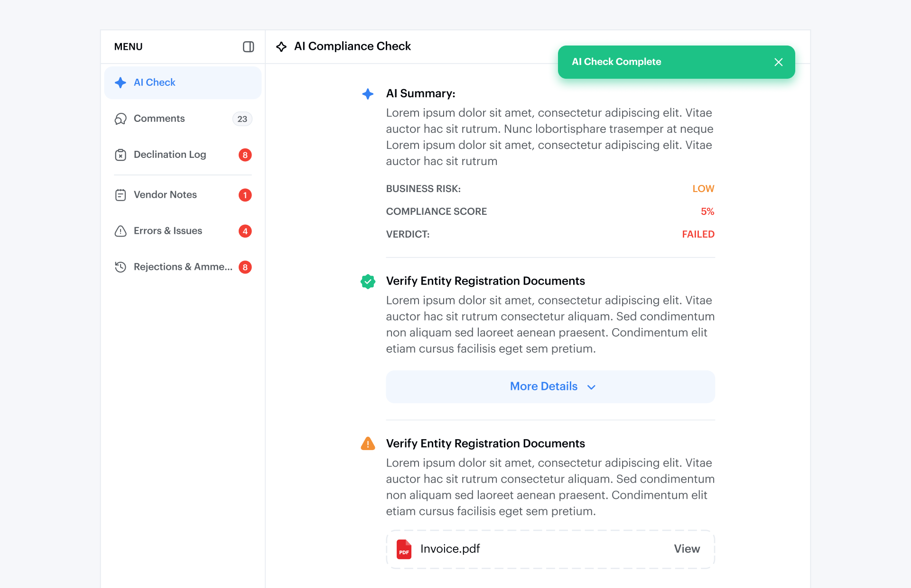Click the AI Summary heading
Screen dimensions: 911x588
[x=420, y=93]
